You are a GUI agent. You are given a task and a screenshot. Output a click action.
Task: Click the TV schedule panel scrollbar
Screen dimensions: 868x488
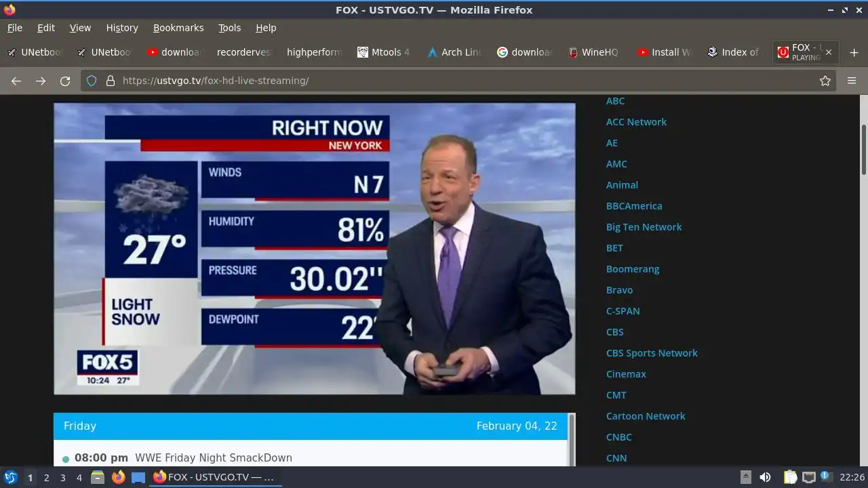(x=572, y=440)
